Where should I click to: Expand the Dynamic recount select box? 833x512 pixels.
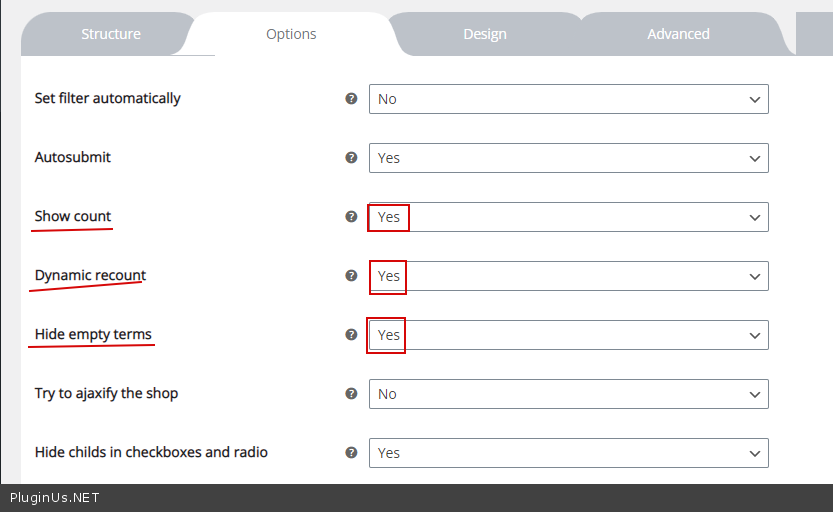pyautogui.click(x=568, y=276)
